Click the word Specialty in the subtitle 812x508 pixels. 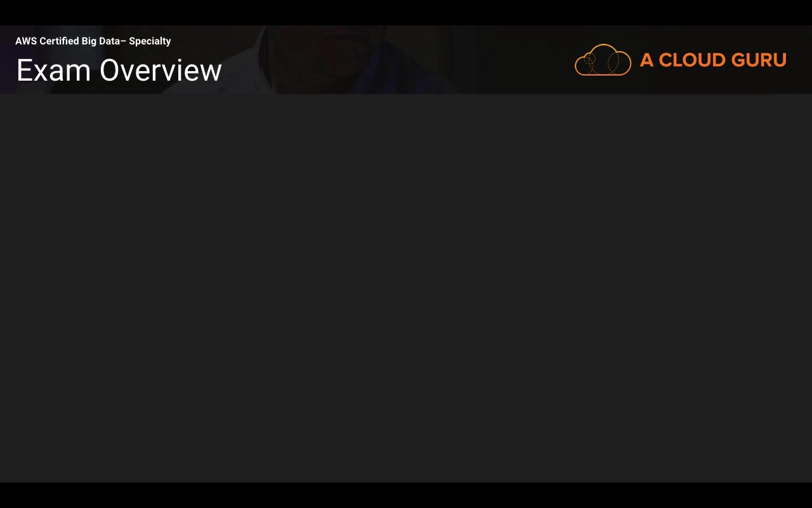click(x=150, y=41)
